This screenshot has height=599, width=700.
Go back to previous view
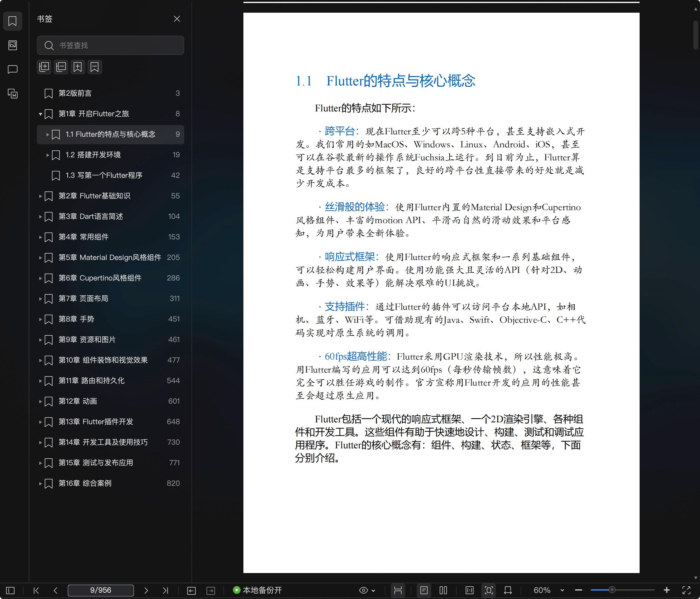pyautogui.click(x=191, y=590)
